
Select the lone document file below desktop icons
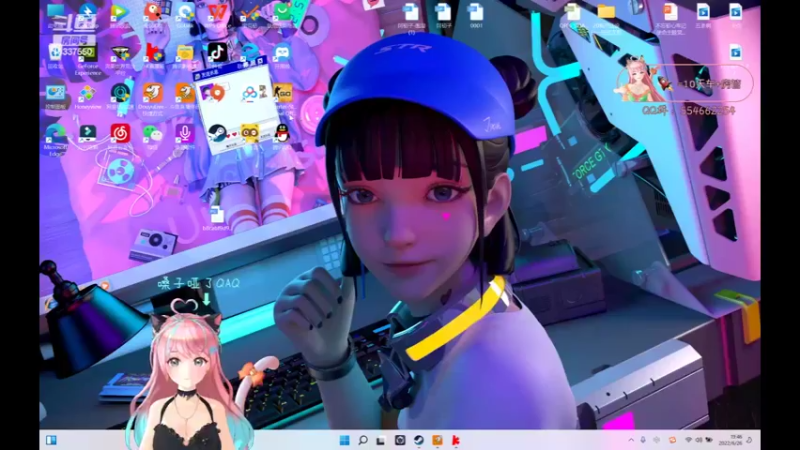216,215
